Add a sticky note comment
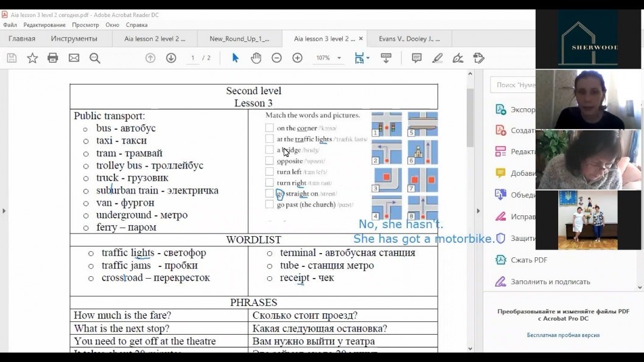644x362 pixels. pyautogui.click(x=416, y=58)
